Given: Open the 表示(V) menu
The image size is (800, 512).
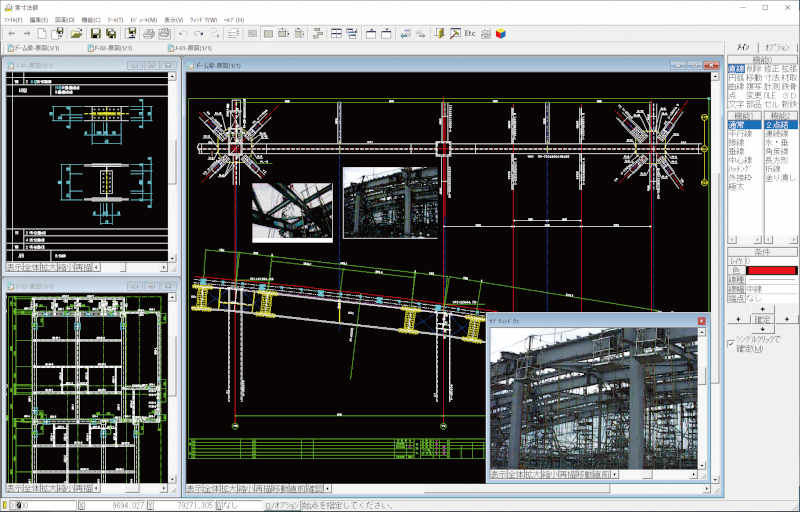Looking at the screenshot, I should 173,19.
